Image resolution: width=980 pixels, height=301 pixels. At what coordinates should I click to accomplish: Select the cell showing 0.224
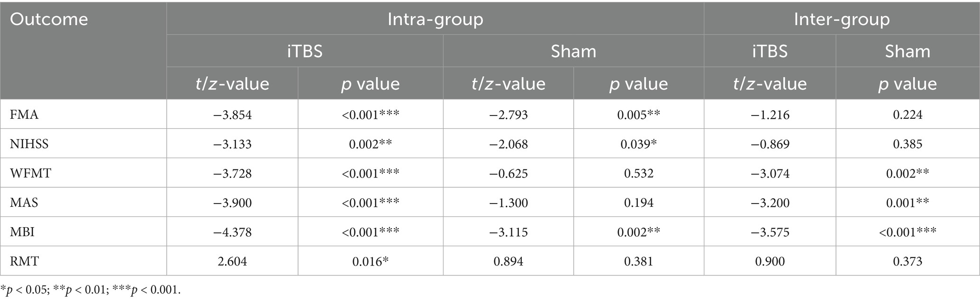(907, 115)
